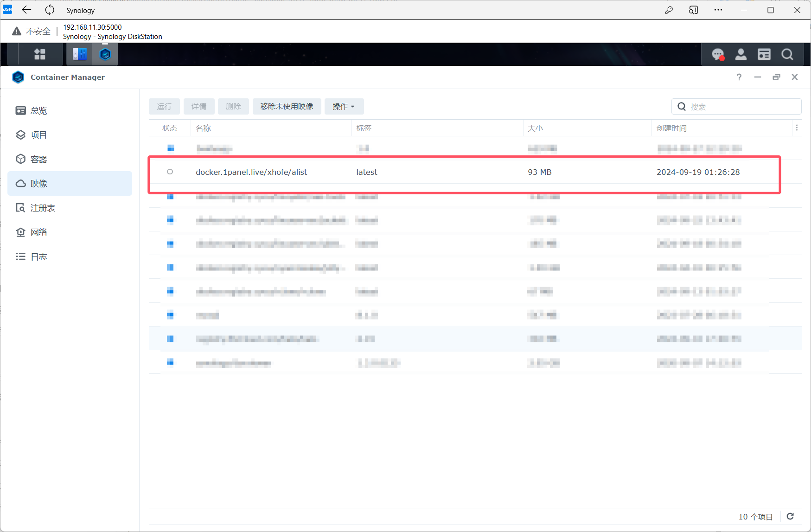Expand the 操作 dropdown menu
The height and width of the screenshot is (532, 811).
point(344,107)
